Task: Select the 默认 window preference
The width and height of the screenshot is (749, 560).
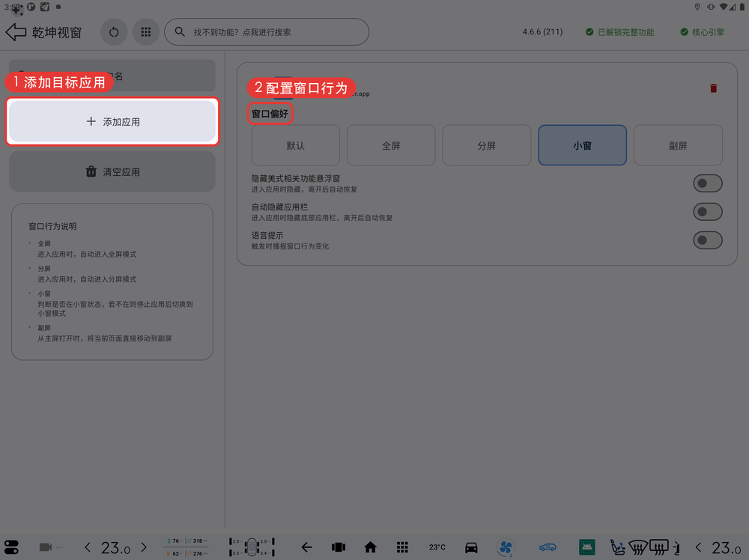Action: tap(296, 145)
